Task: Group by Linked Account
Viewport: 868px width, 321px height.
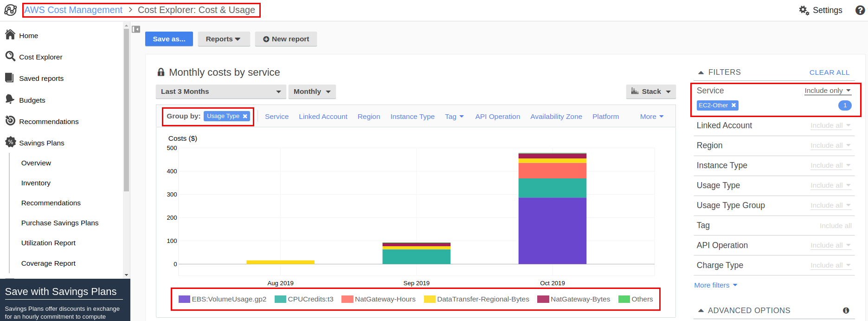Action: (323, 117)
